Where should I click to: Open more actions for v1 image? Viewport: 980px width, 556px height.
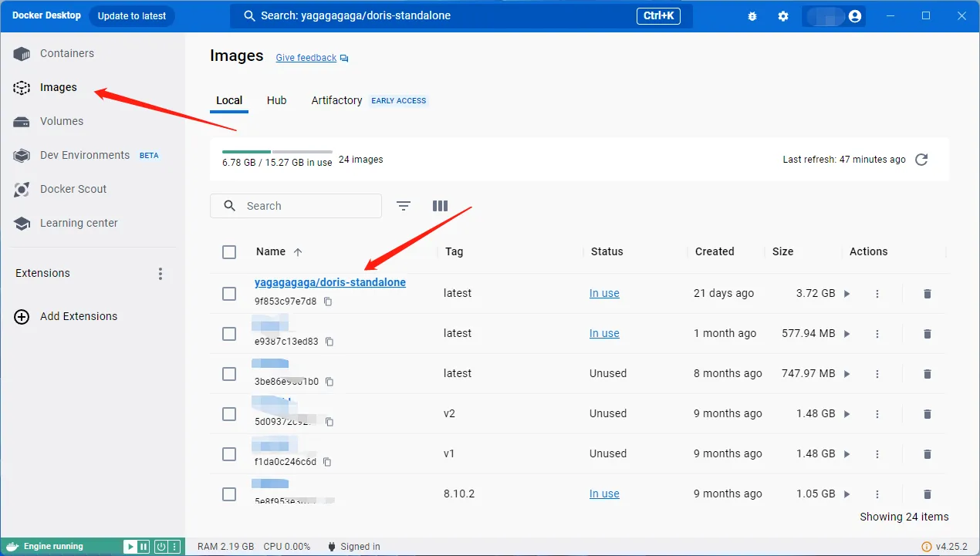pyautogui.click(x=877, y=454)
